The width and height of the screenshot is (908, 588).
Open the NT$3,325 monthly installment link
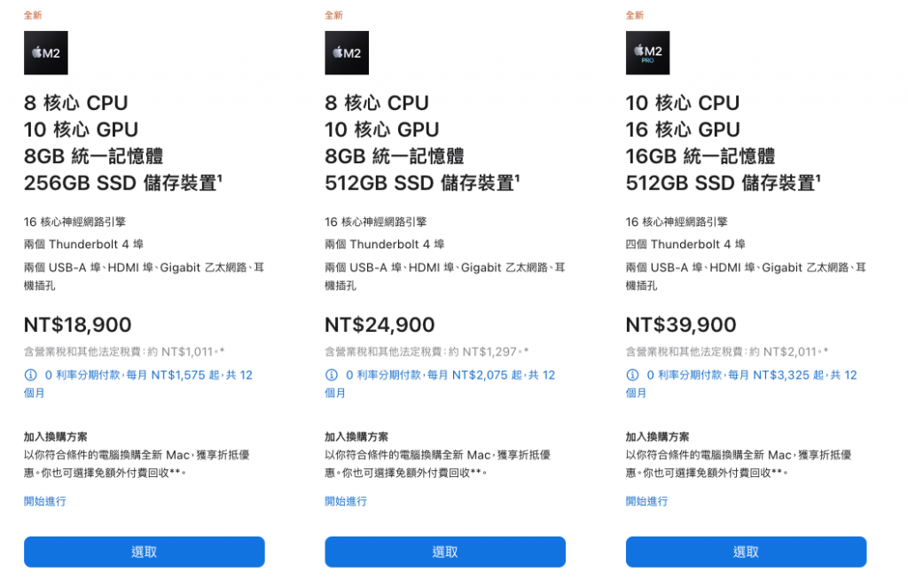click(741, 383)
